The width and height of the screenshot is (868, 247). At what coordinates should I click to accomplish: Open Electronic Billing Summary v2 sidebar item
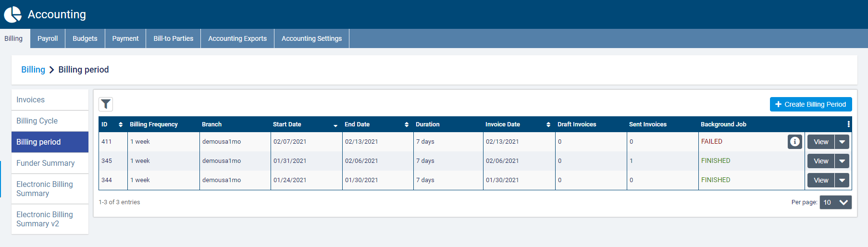click(x=45, y=219)
